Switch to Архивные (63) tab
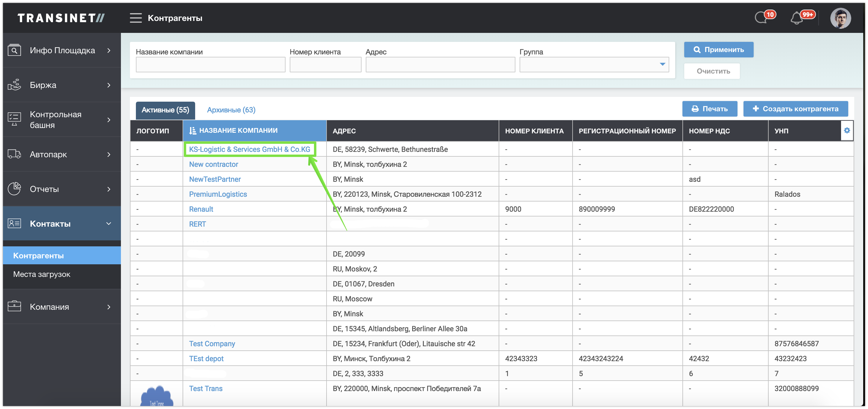The height and width of the screenshot is (409, 868). pyautogui.click(x=231, y=110)
